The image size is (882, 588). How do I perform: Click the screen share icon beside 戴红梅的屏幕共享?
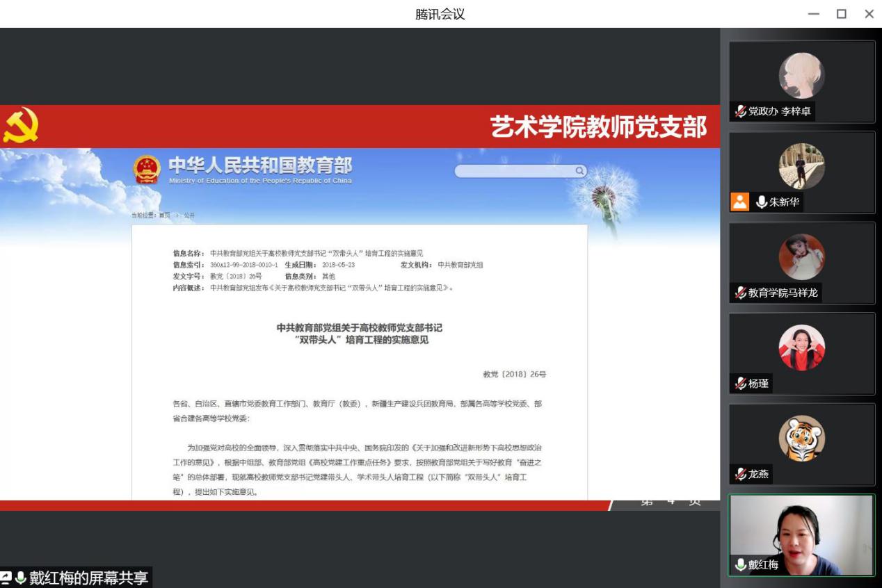pos(6,578)
